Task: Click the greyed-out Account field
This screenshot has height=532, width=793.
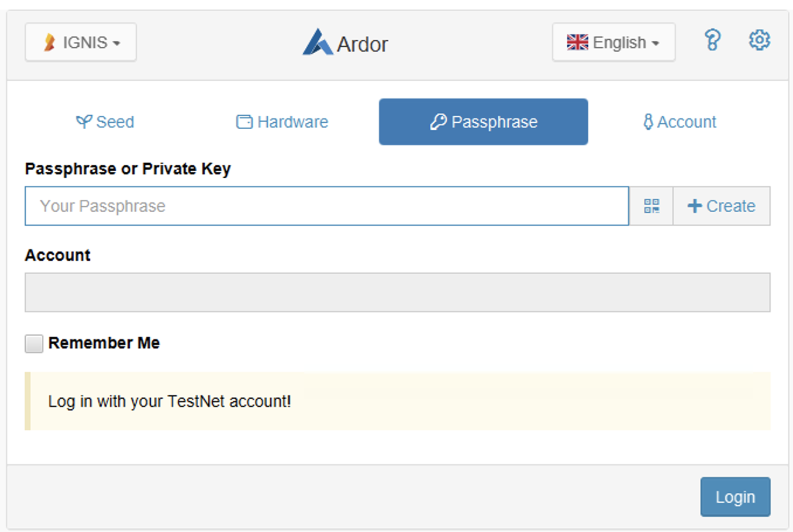Action: (397, 292)
